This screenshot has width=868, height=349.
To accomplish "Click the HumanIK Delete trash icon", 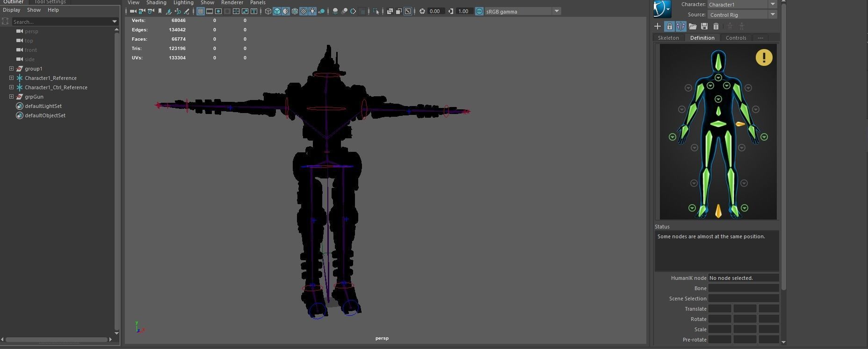I will pyautogui.click(x=716, y=26).
